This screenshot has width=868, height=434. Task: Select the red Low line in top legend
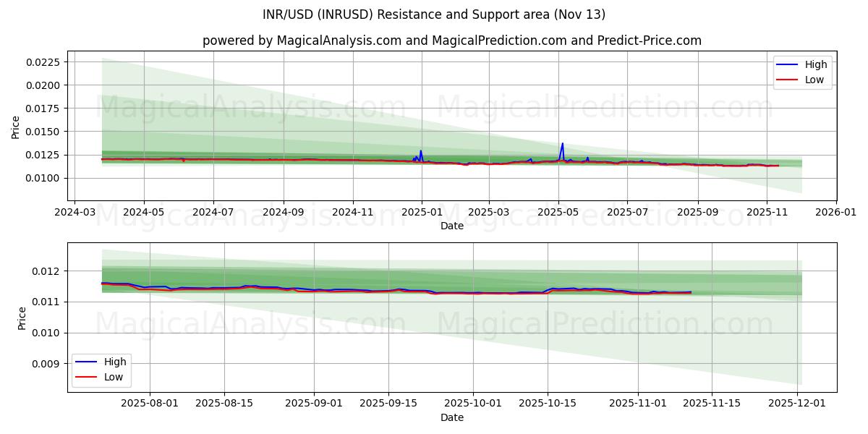click(788, 80)
